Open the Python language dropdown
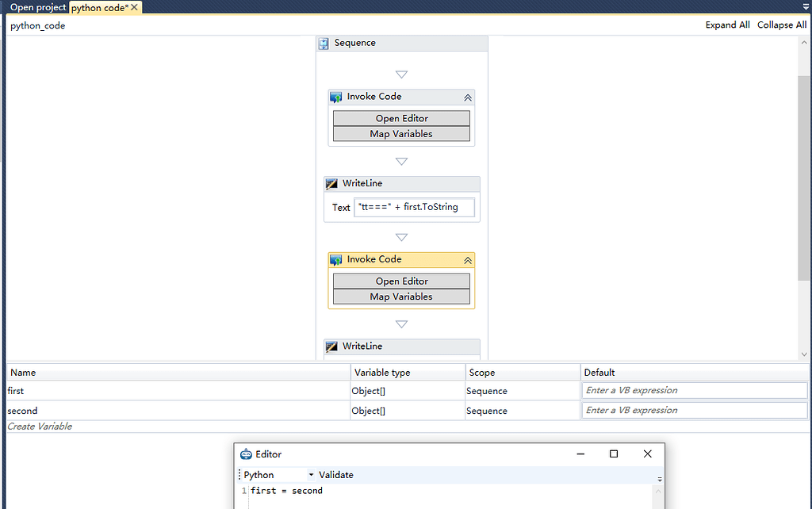 311,475
